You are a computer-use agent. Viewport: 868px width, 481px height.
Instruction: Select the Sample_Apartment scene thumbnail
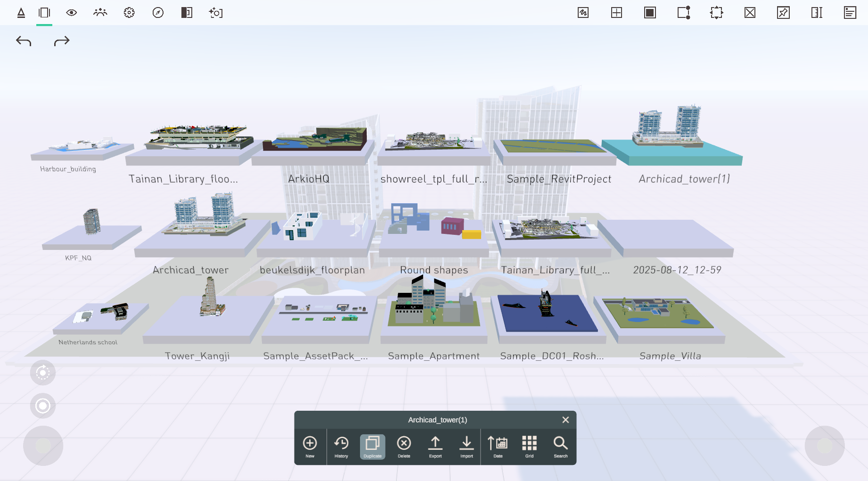point(434,309)
